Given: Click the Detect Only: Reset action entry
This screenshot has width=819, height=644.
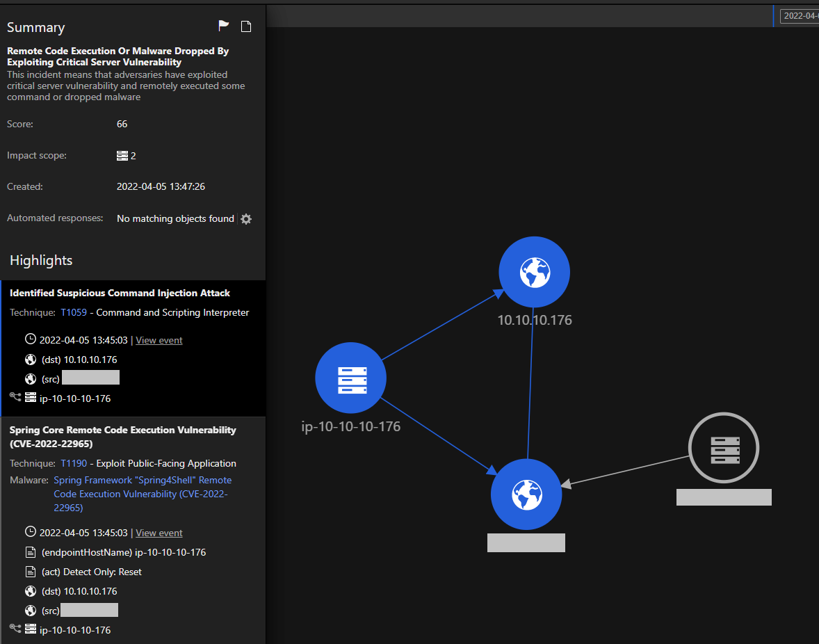Looking at the screenshot, I should pyautogui.click(x=92, y=572).
